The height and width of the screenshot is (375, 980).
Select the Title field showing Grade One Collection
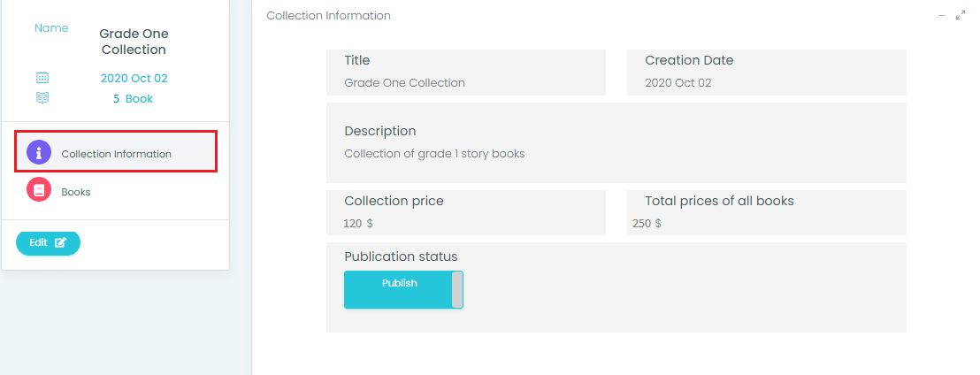coord(465,73)
